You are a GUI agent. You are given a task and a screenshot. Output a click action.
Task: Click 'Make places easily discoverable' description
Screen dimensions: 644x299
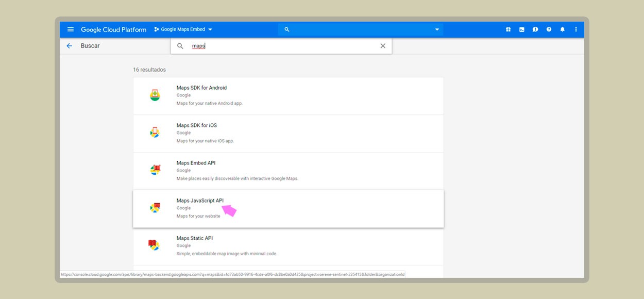[x=238, y=178]
